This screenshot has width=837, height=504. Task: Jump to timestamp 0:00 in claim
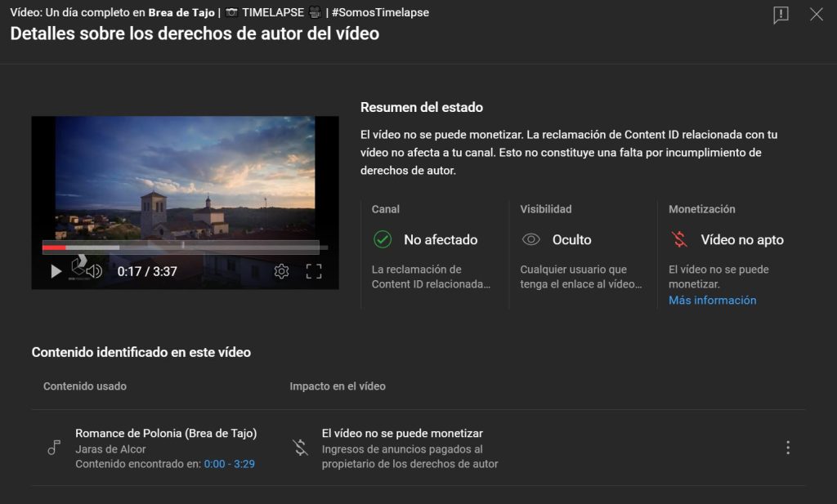tap(214, 464)
